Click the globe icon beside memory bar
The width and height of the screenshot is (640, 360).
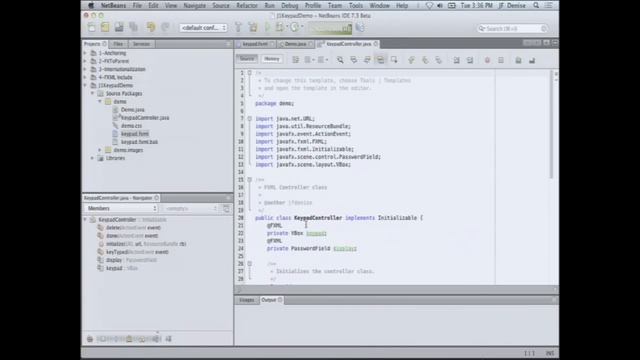point(360,28)
